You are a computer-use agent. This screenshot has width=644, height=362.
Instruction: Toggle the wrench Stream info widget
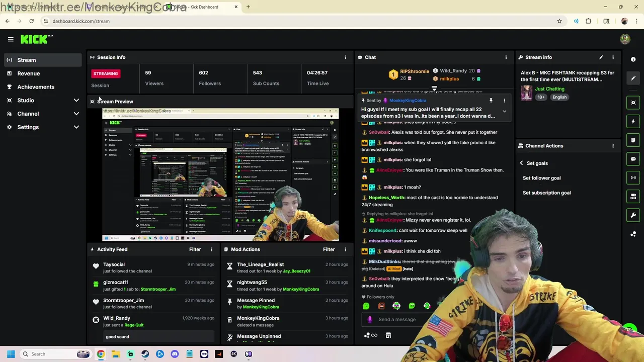point(633,215)
